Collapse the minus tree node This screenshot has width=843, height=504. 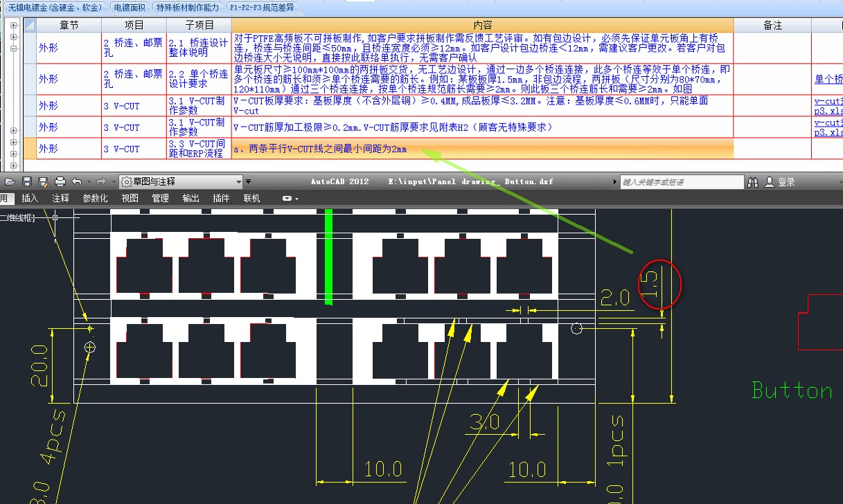point(13,48)
